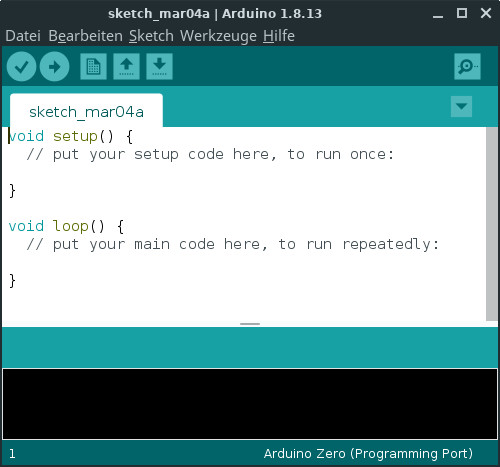This screenshot has height=467, width=500.
Task: Click the window title 'sketch_mar04a | Arduino 1.8.13'
Action: pyautogui.click(x=215, y=14)
